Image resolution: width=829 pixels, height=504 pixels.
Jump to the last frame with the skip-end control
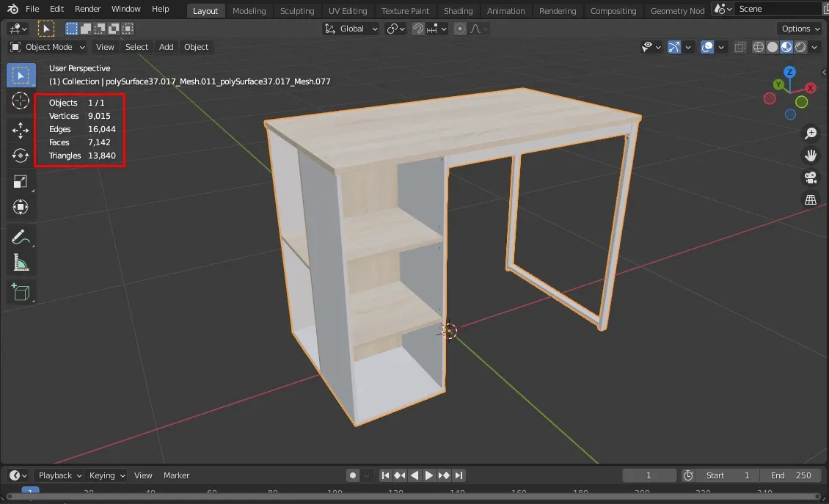point(459,475)
